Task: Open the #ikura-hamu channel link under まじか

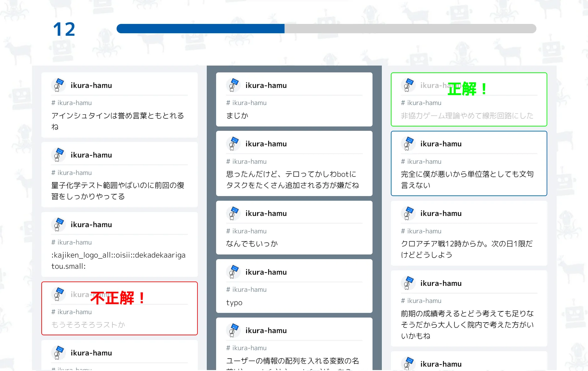Action: click(247, 103)
